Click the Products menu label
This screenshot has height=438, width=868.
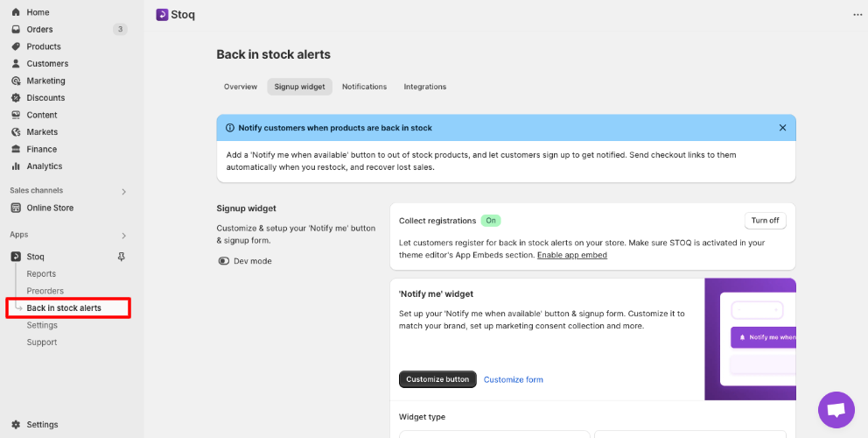point(44,46)
